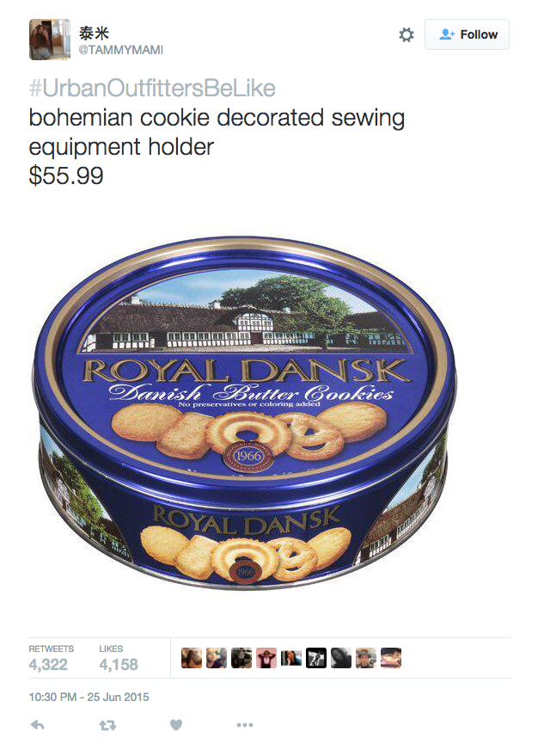
Task: Click the pink-background liker avatar
Action: point(266,658)
